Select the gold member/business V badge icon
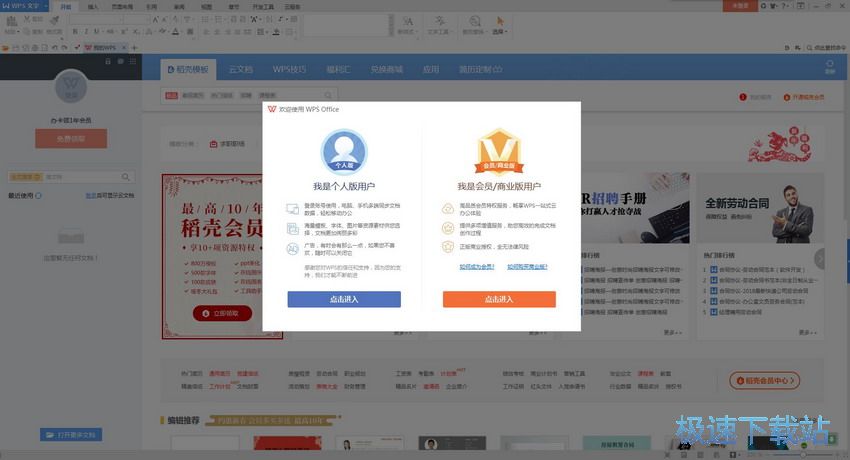The image size is (850, 460). 499,152
